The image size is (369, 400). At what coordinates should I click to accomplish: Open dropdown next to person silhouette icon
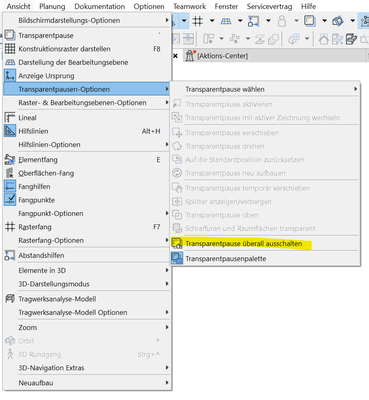pos(296,21)
